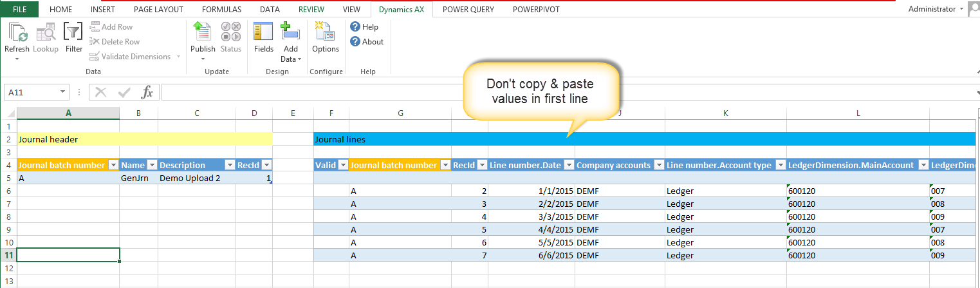Open the Fields design panel
The width and height of the screenshot is (980, 288).
[x=263, y=32]
